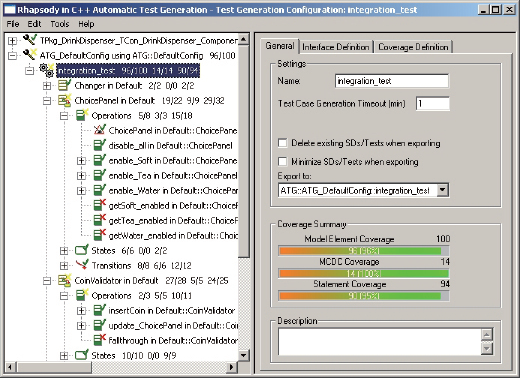Screen dimensions: 520x378
Task: Open the Tools menu
Action: [x=60, y=24]
